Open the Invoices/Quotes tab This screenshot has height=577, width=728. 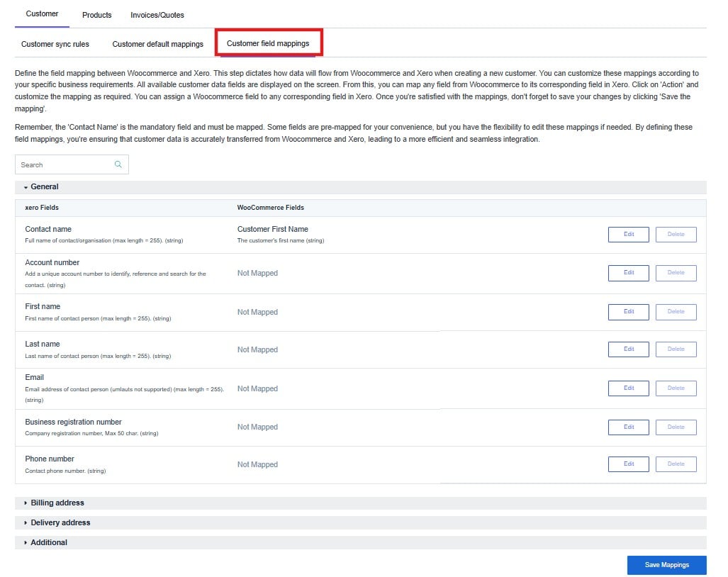coord(157,15)
